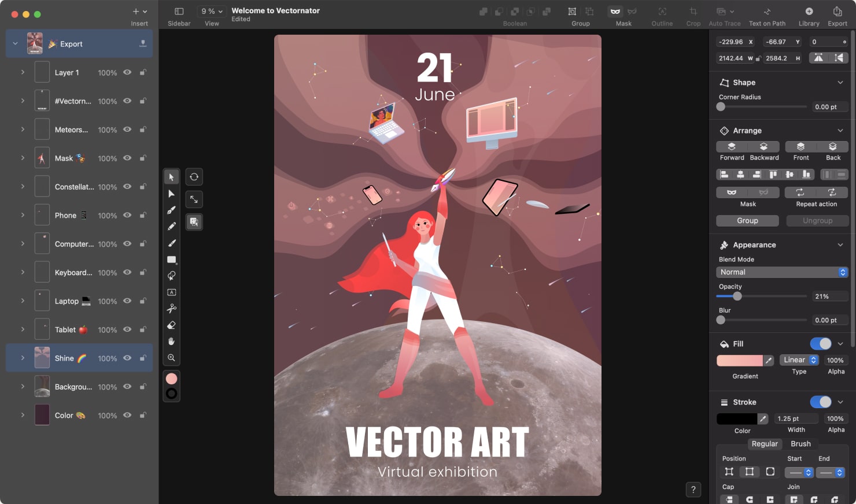Click the Repeat action button
The width and height of the screenshot is (856, 504).
coord(817,192)
